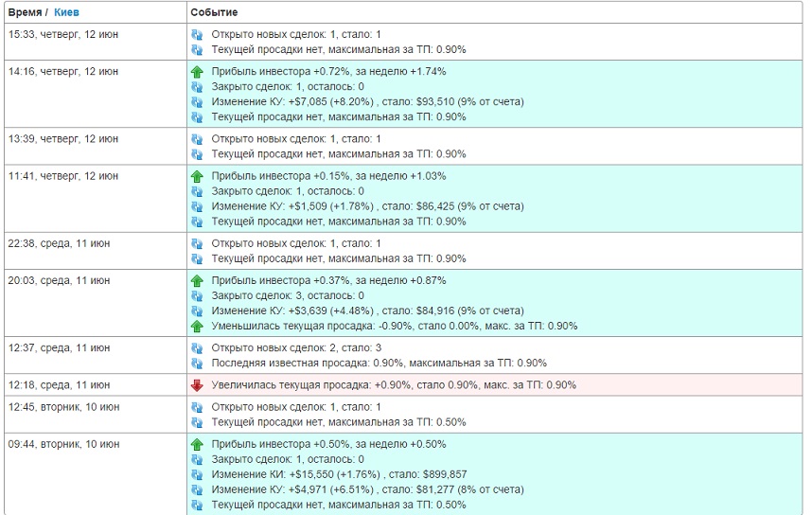The image size is (812, 515).
Task: Select the 12:45, вторник, 10 июн timestamp
Action: pyautogui.click(x=63, y=407)
